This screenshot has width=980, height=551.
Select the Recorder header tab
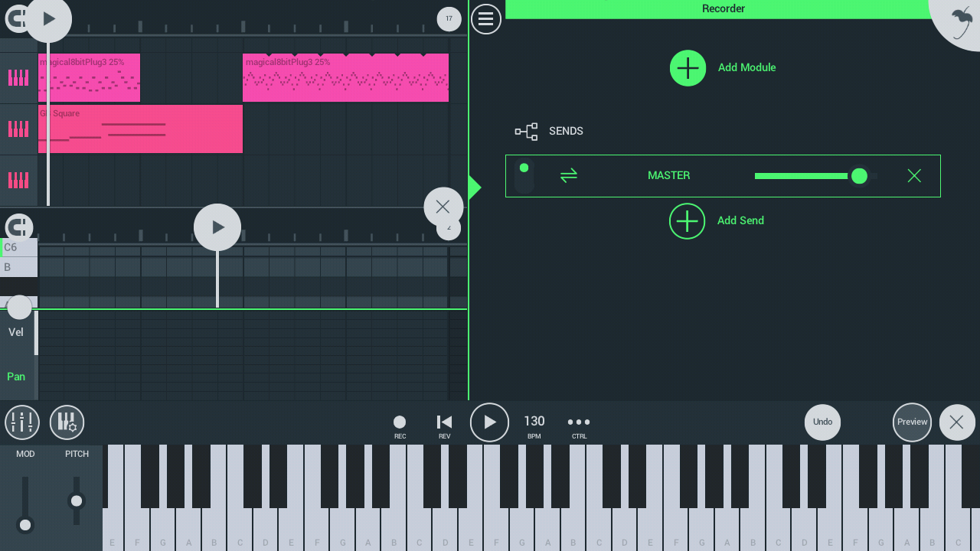(x=724, y=9)
